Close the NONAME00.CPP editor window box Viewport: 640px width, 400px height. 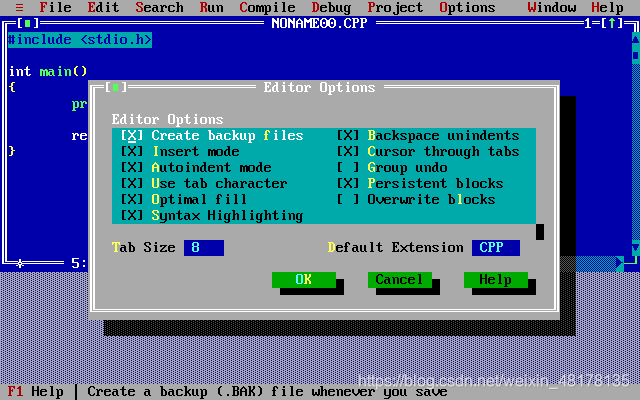pyautogui.click(x=27, y=23)
